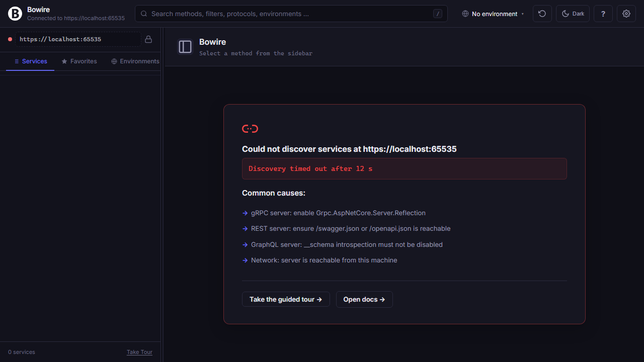Open the No environment dropdown
The height and width of the screenshot is (362, 644).
[493, 14]
